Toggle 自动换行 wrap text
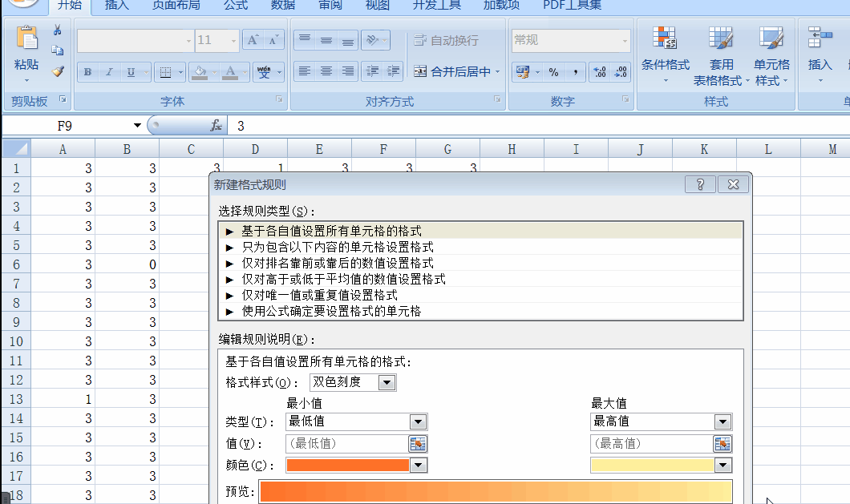The height and width of the screenshot is (504, 850). pos(446,40)
